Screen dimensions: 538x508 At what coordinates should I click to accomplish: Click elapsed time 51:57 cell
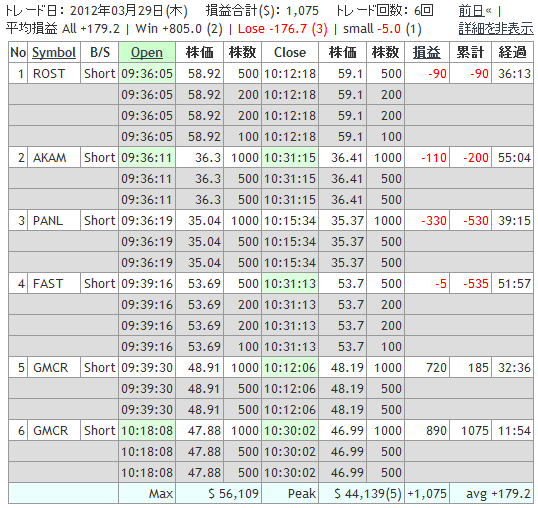tap(512, 284)
